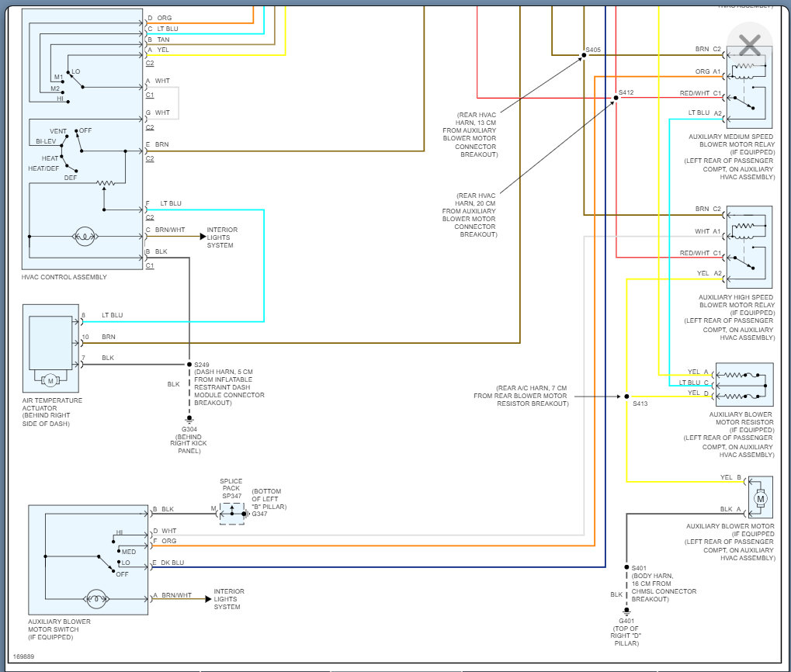
Task: Click the HVAC CONTROL ASSEMBLY label
Action: [64, 277]
